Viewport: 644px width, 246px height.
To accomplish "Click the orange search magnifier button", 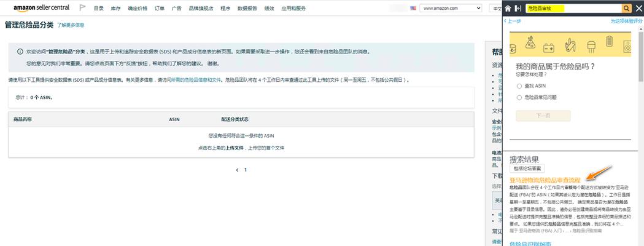I will pyautogui.click(x=626, y=8).
